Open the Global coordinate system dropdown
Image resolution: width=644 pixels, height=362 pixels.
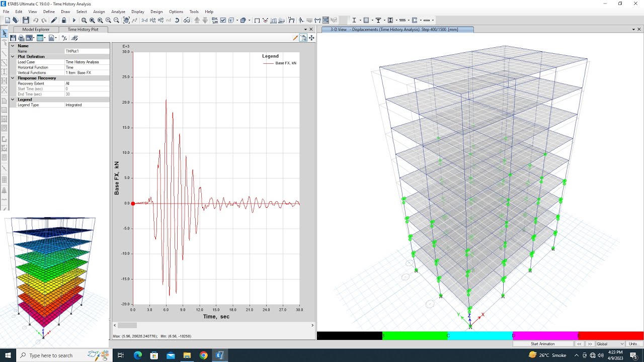pos(610,344)
